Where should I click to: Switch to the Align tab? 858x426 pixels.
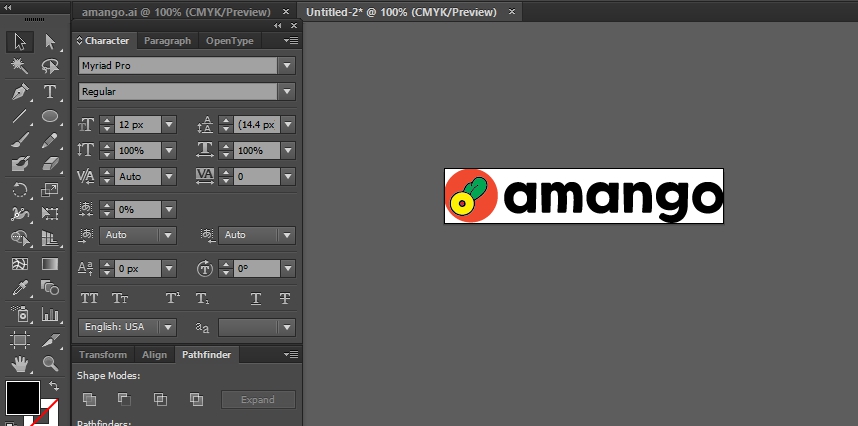pos(154,355)
